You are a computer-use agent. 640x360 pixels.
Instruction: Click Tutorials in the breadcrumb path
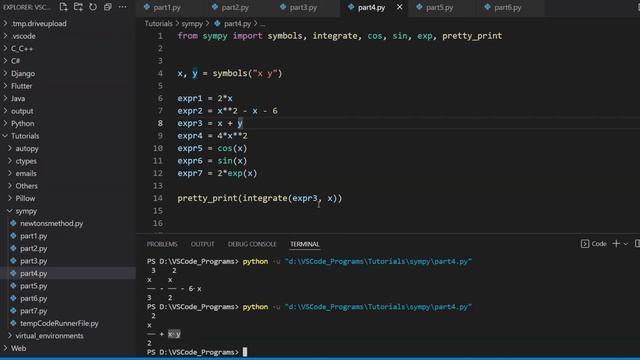click(x=158, y=24)
